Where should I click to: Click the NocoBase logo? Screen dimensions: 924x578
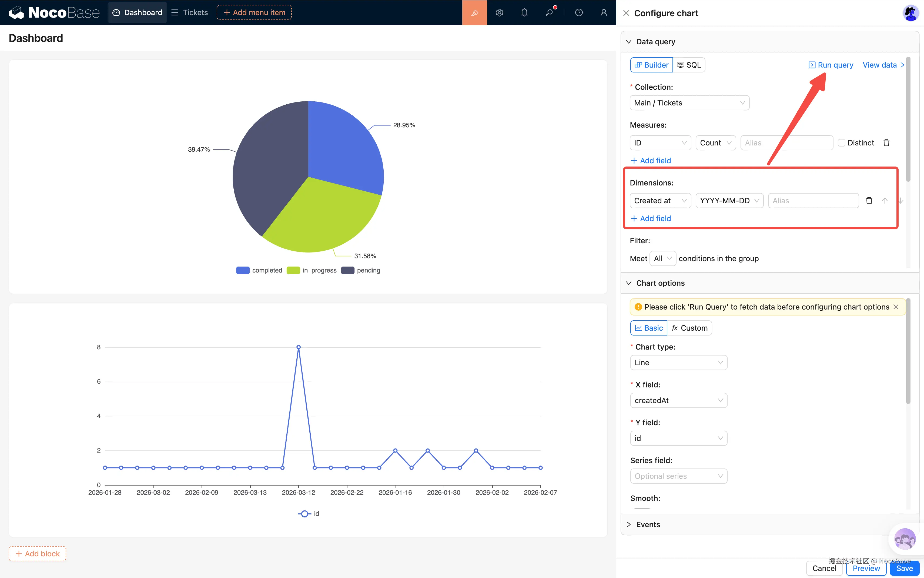[x=53, y=12]
